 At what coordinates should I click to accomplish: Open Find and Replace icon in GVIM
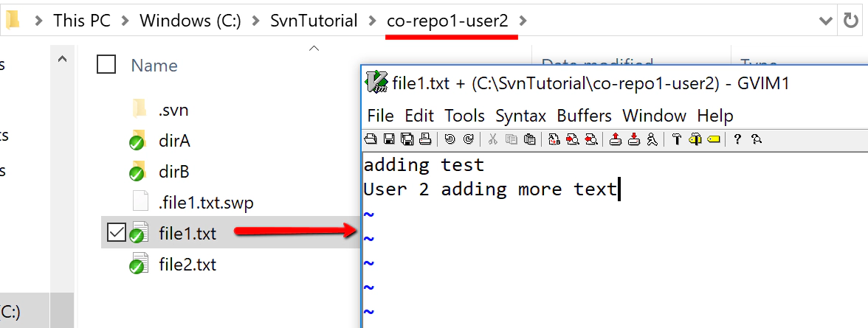[x=555, y=139]
